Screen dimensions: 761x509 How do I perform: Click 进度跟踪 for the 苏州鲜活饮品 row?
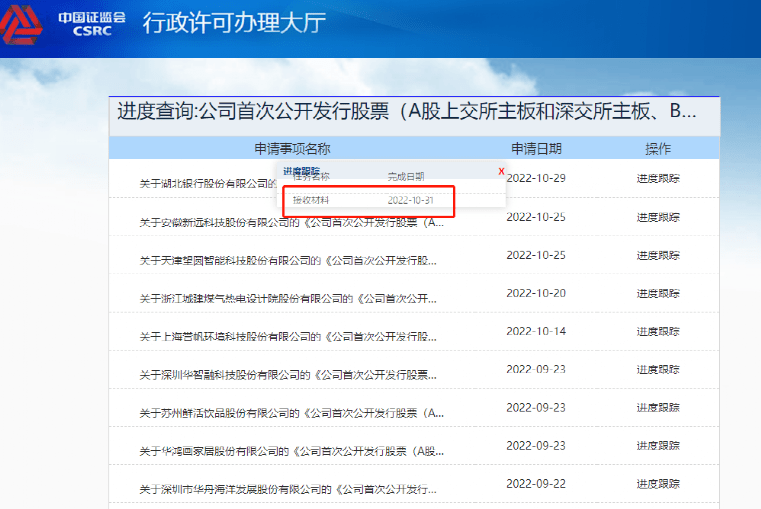tap(658, 408)
